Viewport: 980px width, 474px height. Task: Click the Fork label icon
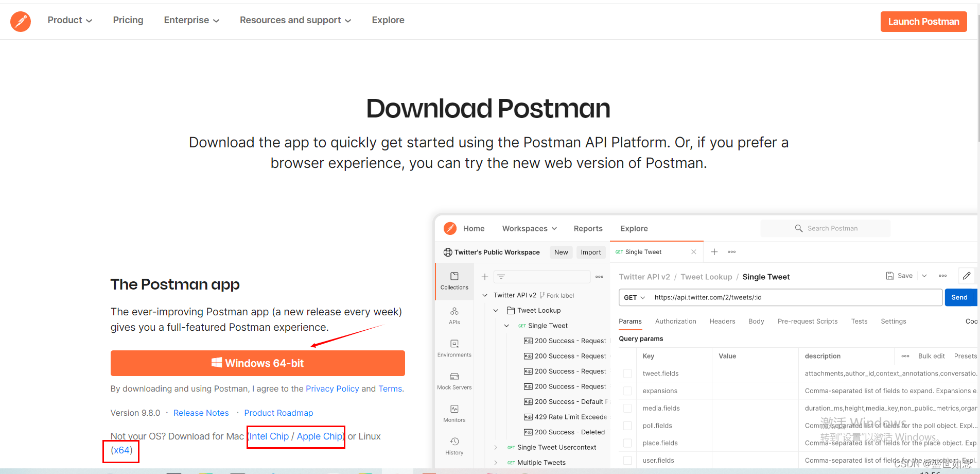tap(542, 295)
